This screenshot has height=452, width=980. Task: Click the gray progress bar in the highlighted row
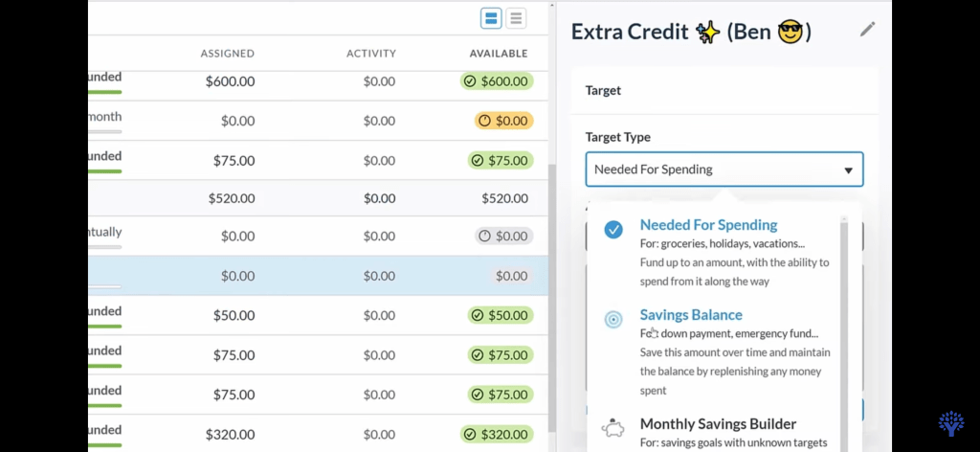click(104, 287)
